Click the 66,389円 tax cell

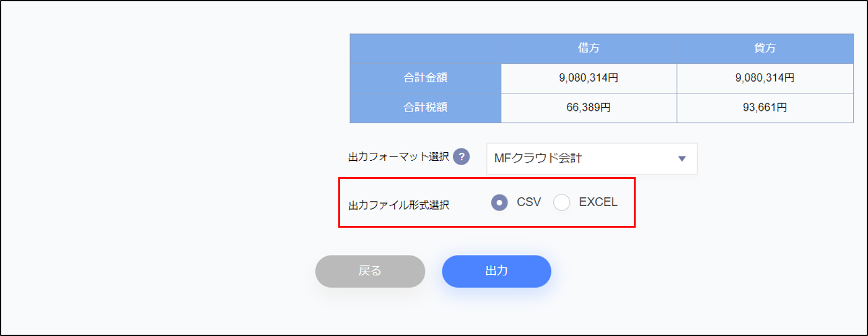click(x=588, y=108)
